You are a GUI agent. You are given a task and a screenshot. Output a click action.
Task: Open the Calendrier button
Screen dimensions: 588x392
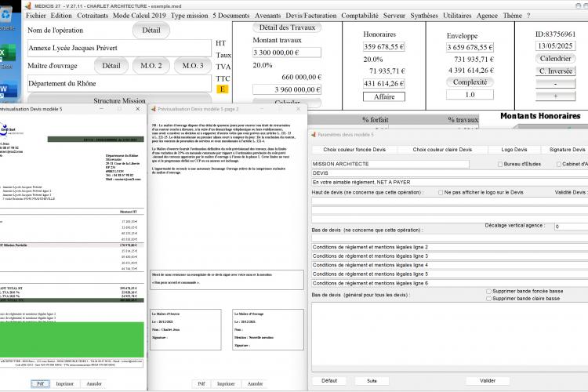[x=555, y=59]
